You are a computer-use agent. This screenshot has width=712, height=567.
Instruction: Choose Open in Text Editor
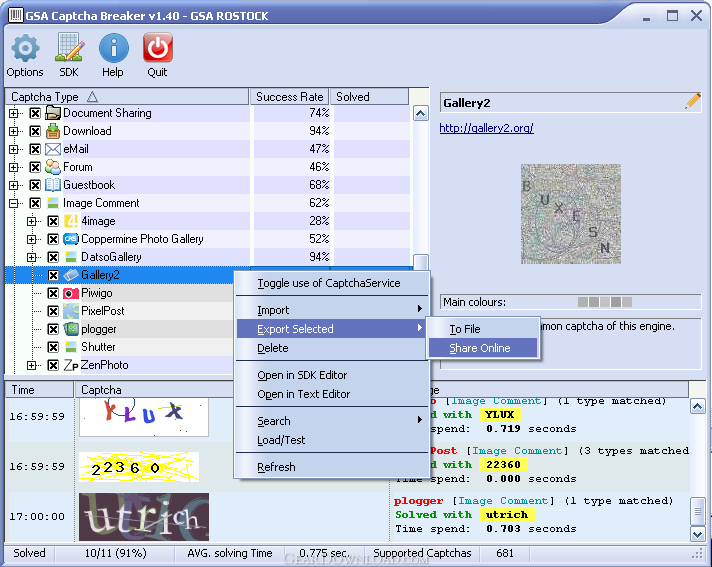pos(331,394)
